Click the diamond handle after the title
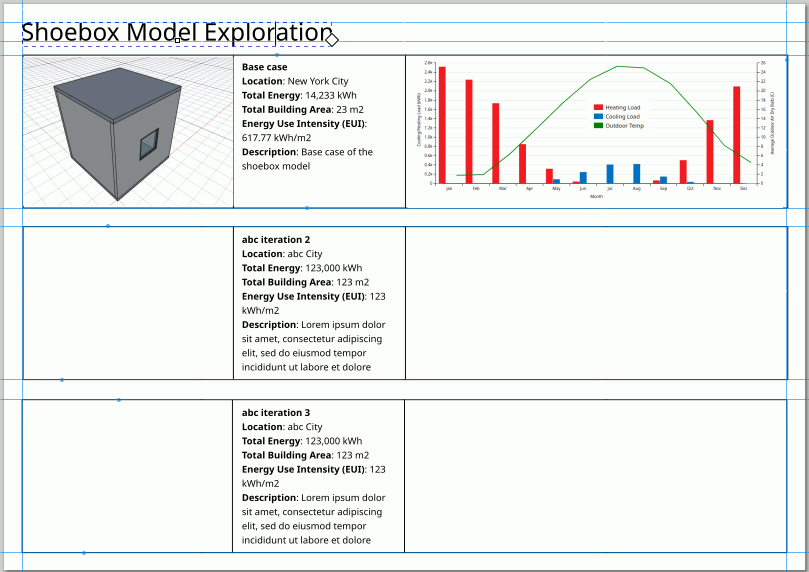Image resolution: width=809 pixels, height=572 pixels. coord(331,39)
